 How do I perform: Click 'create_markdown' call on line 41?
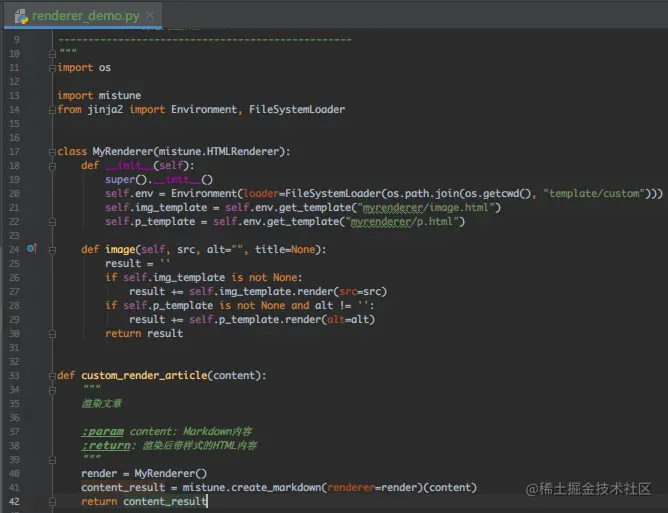tap(276, 487)
